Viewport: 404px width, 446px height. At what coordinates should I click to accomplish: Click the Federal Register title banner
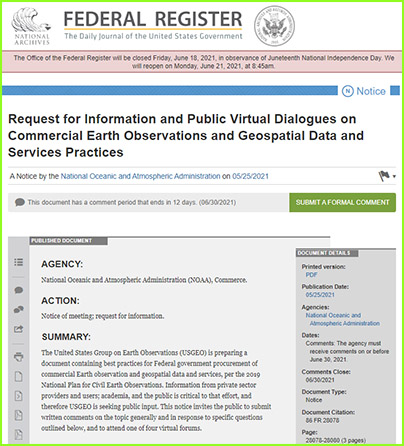pos(153,25)
